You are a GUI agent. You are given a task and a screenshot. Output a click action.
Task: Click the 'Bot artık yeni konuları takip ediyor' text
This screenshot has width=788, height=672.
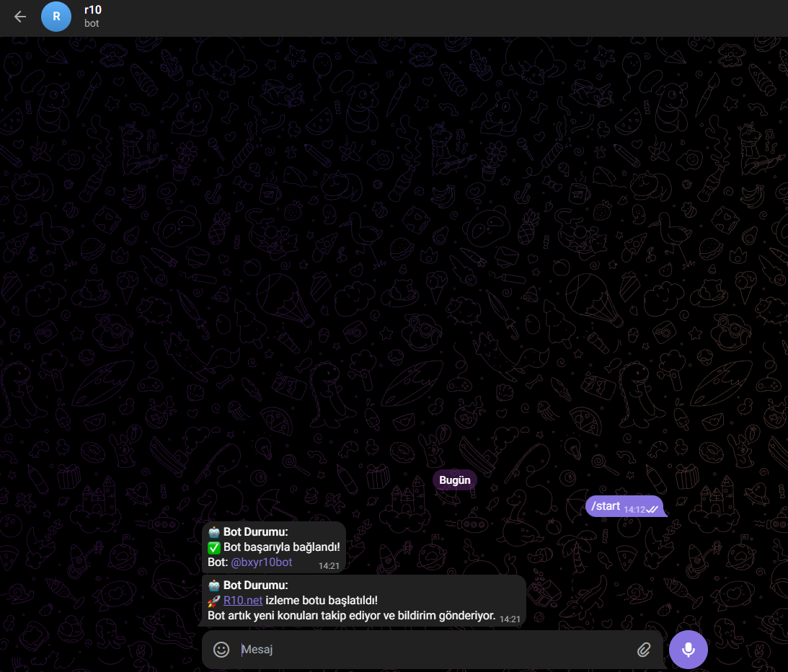point(293,615)
